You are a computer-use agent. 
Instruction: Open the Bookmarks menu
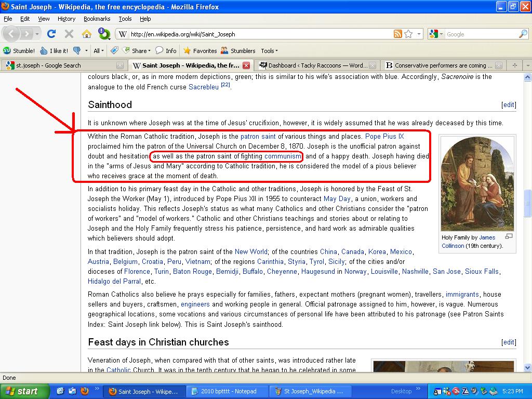tap(97, 19)
